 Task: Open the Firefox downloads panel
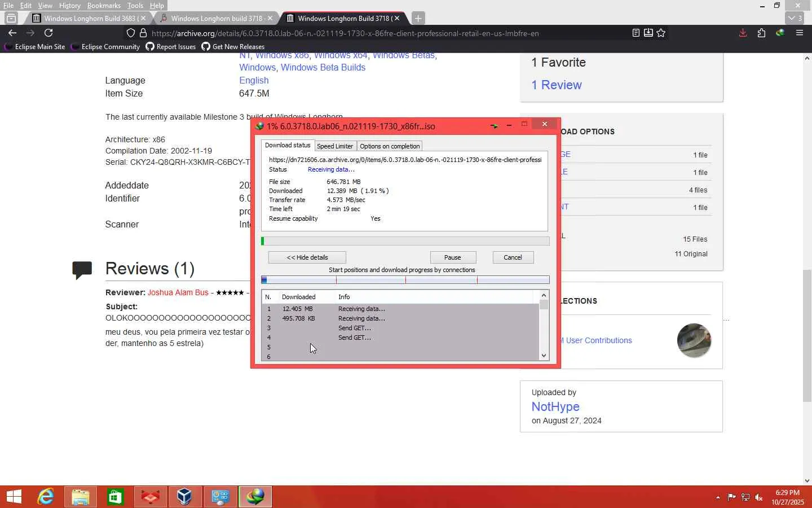(x=743, y=33)
